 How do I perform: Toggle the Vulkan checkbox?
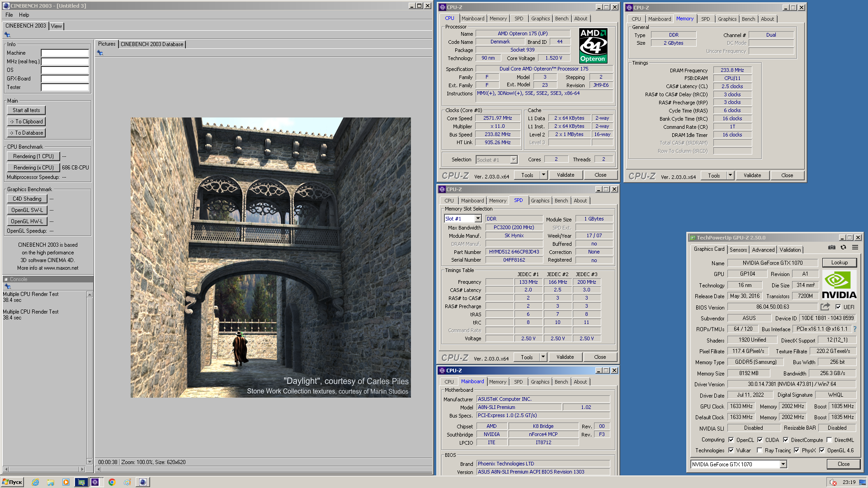click(x=731, y=450)
